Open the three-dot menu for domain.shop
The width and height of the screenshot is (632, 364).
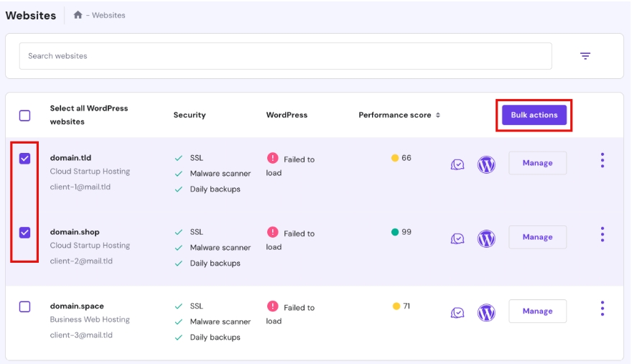coord(602,235)
